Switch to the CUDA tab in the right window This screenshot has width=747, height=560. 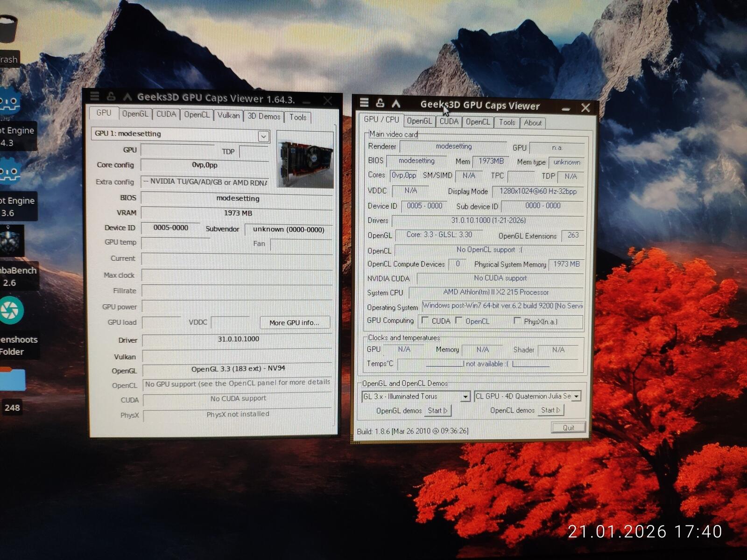(449, 121)
